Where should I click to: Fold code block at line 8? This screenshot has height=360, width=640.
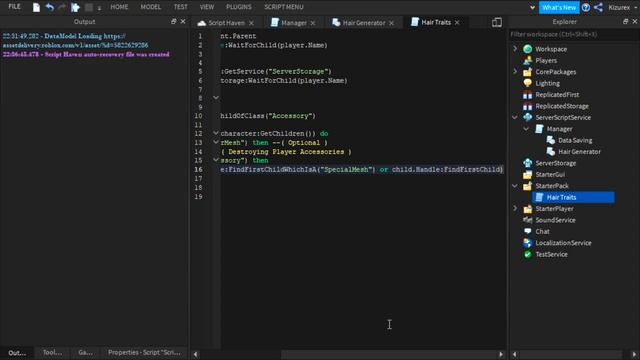pyautogui.click(x=216, y=98)
